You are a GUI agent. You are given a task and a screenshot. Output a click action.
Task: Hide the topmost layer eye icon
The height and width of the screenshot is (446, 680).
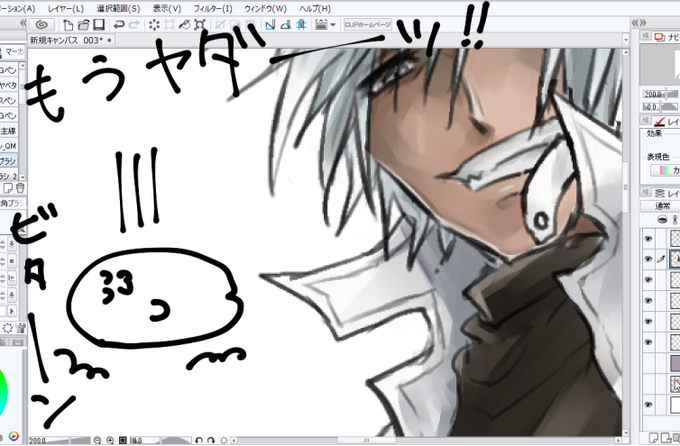(x=648, y=238)
